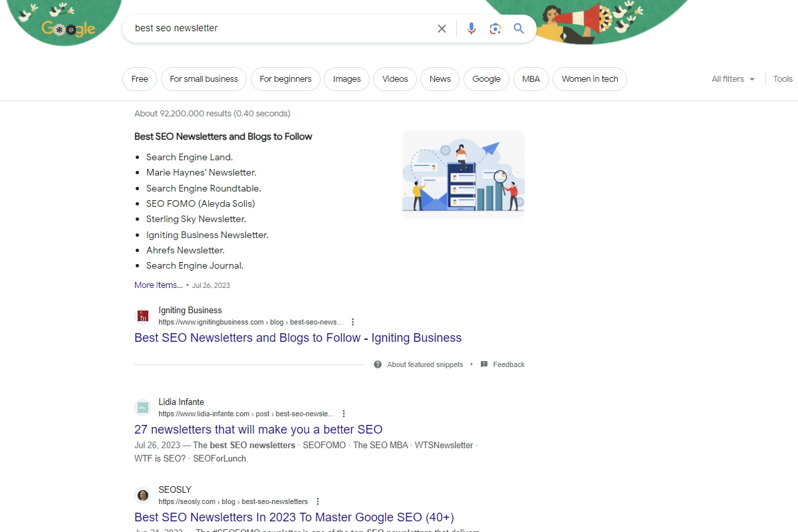Expand the All filters dropdown
This screenshot has width=798, height=532.
pos(733,79)
